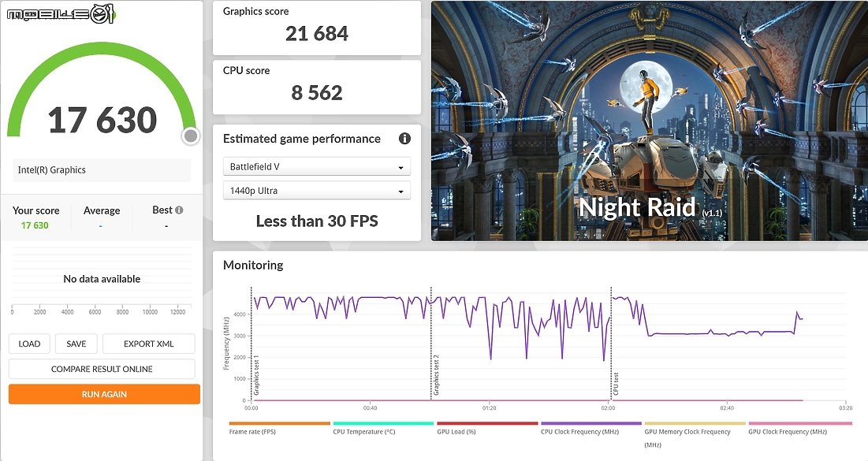Click the Intel(R) Graphics label
This screenshot has height=461, width=868.
click(51, 170)
